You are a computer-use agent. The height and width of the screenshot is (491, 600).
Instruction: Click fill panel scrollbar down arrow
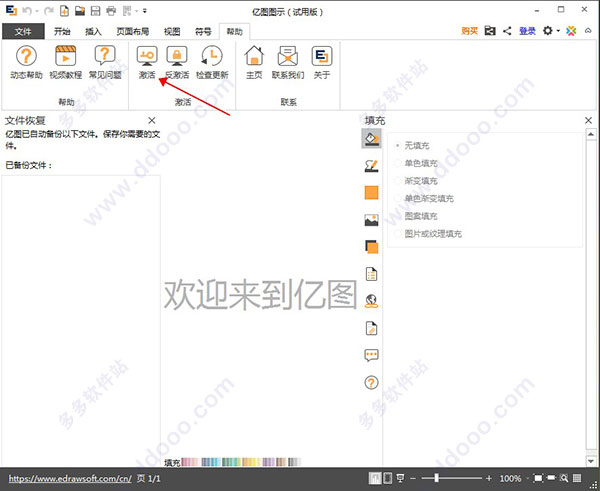(x=591, y=461)
